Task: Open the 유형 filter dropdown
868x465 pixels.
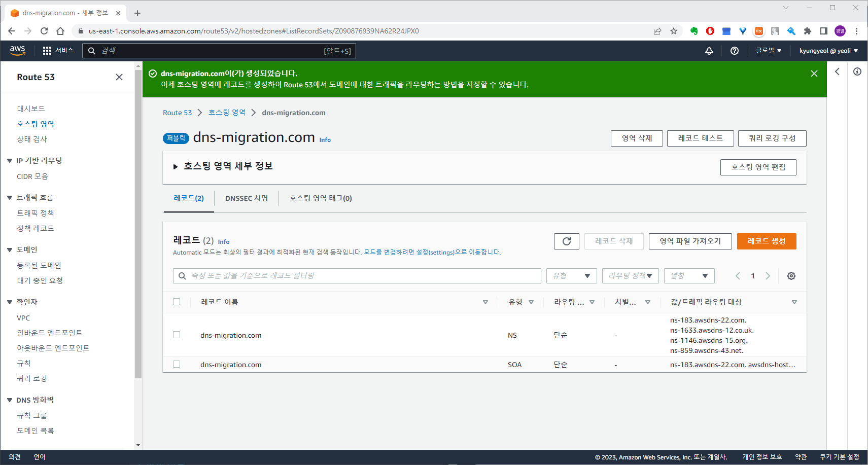Action: (x=572, y=276)
